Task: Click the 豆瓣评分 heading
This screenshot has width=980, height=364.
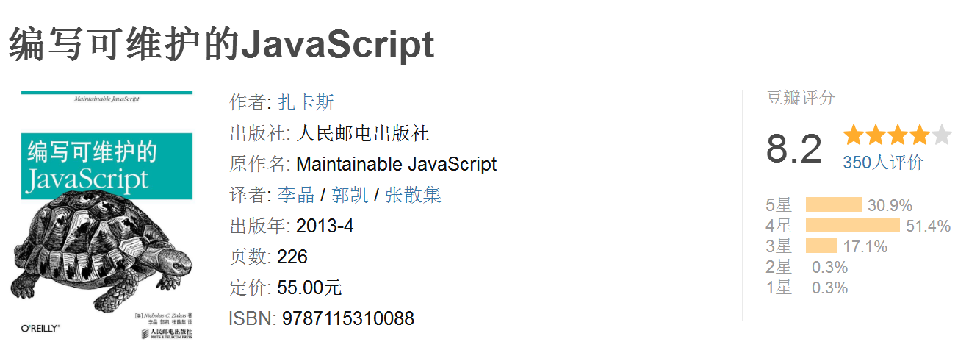Action: click(x=801, y=98)
